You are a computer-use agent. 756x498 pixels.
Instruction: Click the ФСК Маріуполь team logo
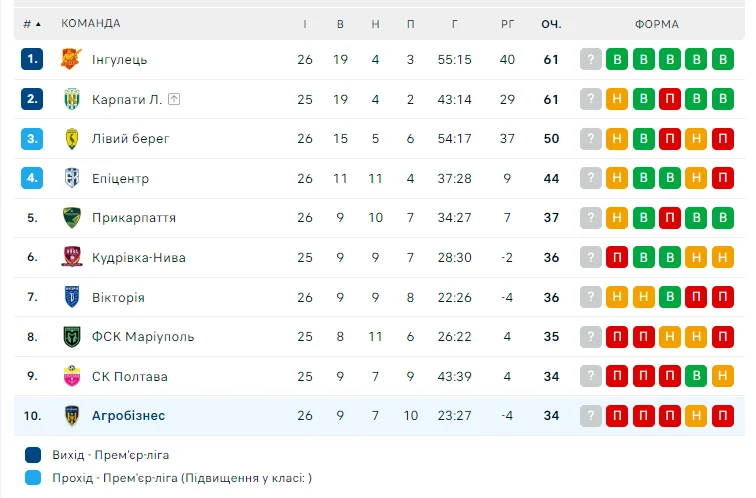(x=71, y=337)
